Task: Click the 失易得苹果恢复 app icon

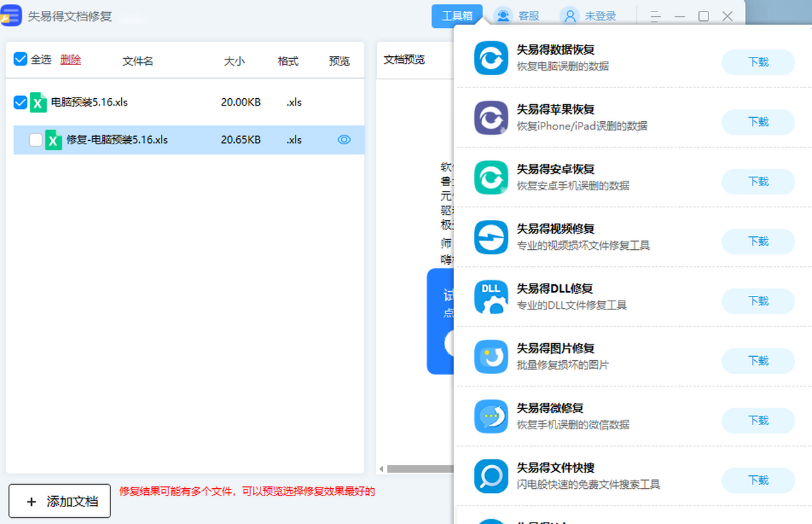Action: click(x=491, y=118)
